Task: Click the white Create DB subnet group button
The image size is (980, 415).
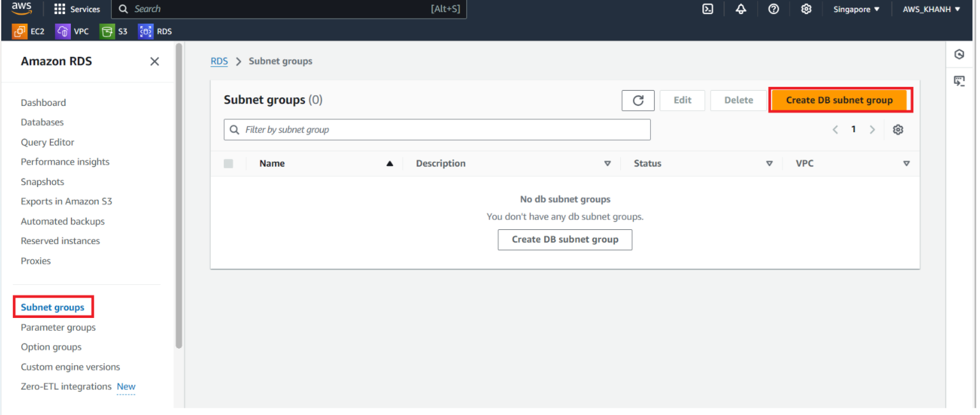Action: pyautogui.click(x=565, y=239)
